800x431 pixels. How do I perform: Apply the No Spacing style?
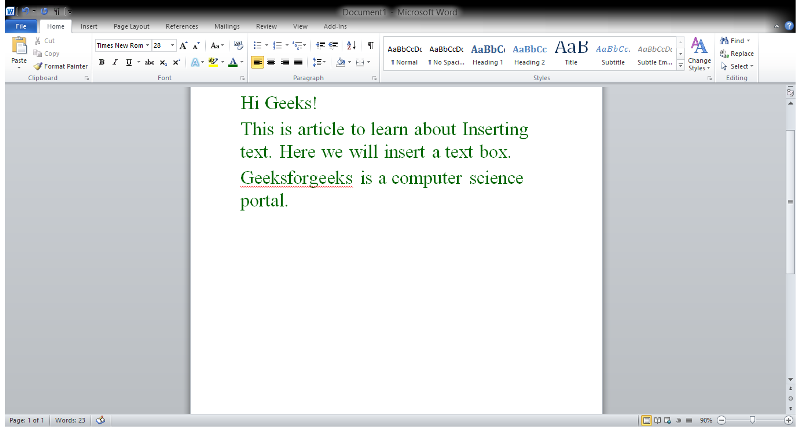coord(446,54)
